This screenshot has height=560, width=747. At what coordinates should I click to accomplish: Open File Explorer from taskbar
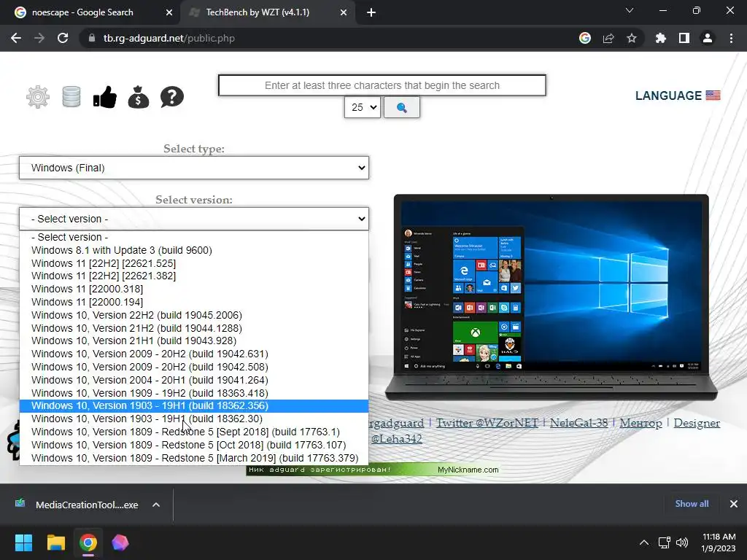[x=55, y=542]
